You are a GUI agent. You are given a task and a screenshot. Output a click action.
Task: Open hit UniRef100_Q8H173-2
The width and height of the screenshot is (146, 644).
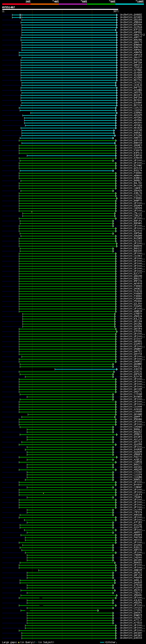point(132,35)
